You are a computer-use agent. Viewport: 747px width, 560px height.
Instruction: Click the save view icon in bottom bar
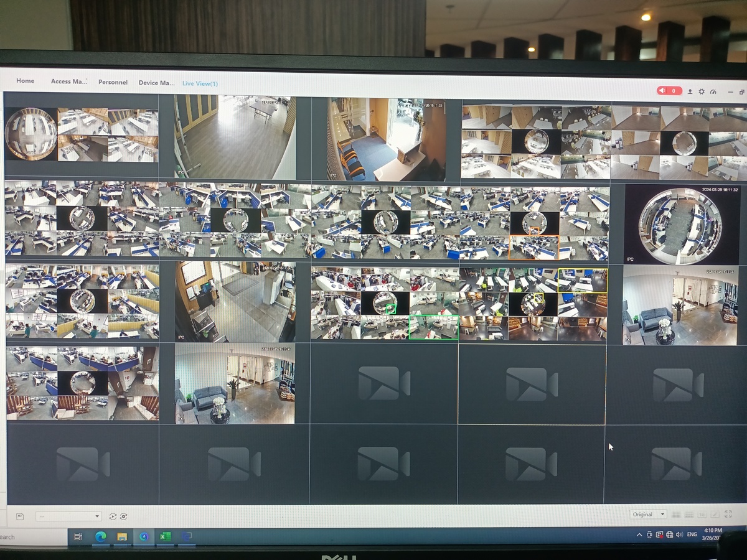20,516
